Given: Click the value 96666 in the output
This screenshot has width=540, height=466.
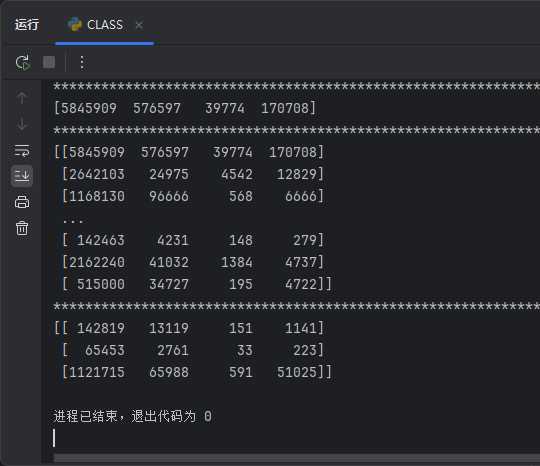Looking at the screenshot, I should (169, 196).
